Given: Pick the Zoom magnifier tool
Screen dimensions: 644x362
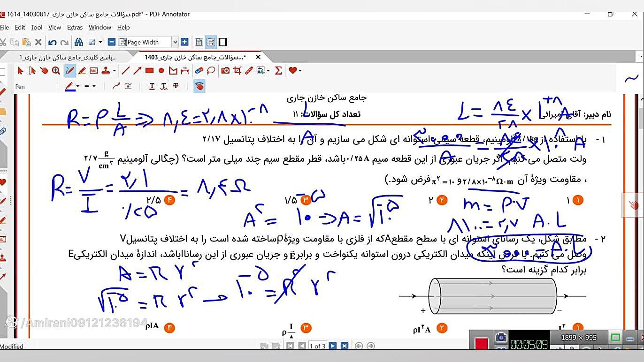Looking at the screenshot, I should click(56, 71).
